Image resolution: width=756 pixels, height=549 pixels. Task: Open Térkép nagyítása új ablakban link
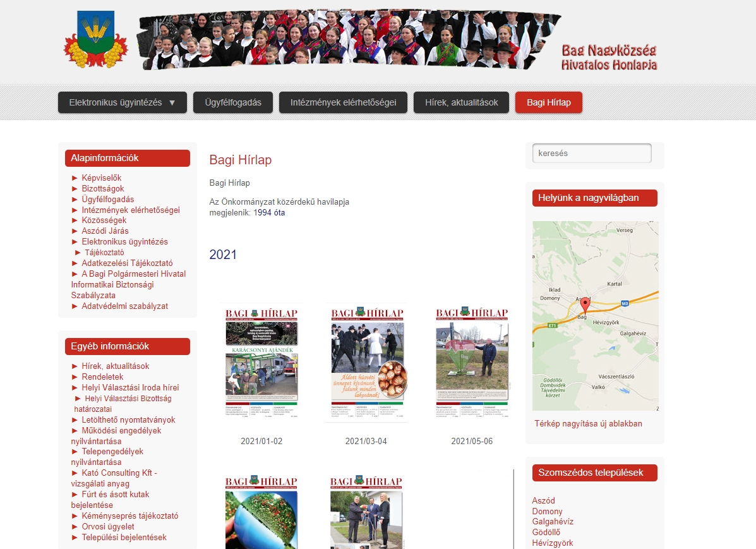tap(588, 423)
